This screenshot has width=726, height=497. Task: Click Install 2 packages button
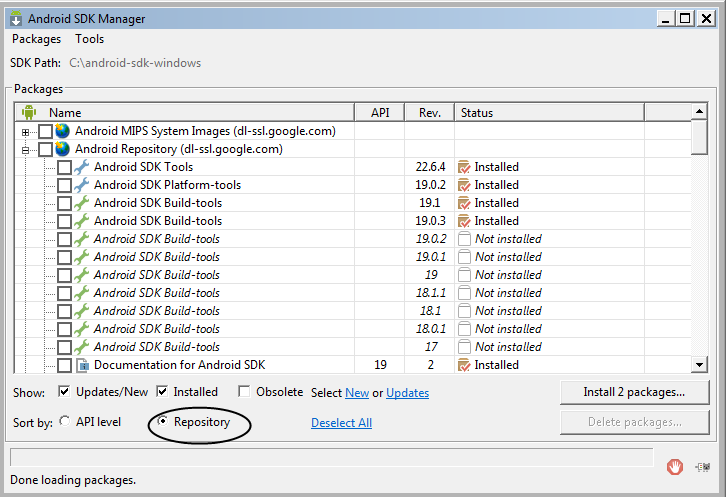click(x=634, y=392)
